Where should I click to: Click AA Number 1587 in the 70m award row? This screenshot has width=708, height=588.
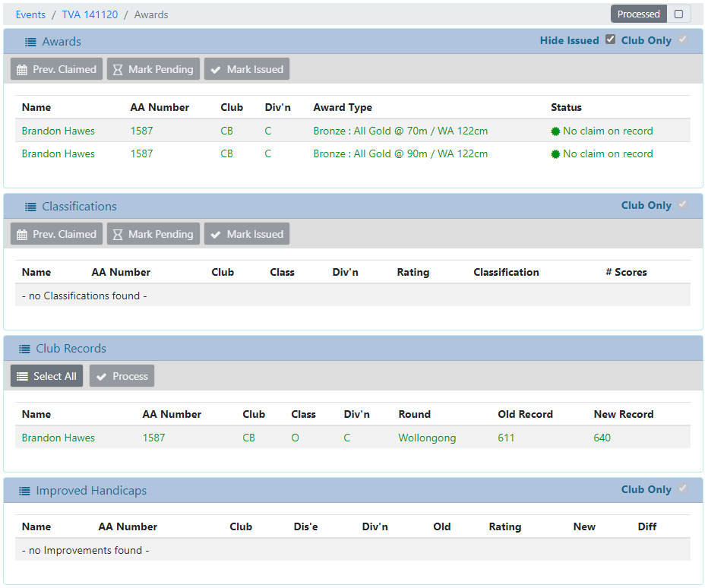[x=141, y=131]
